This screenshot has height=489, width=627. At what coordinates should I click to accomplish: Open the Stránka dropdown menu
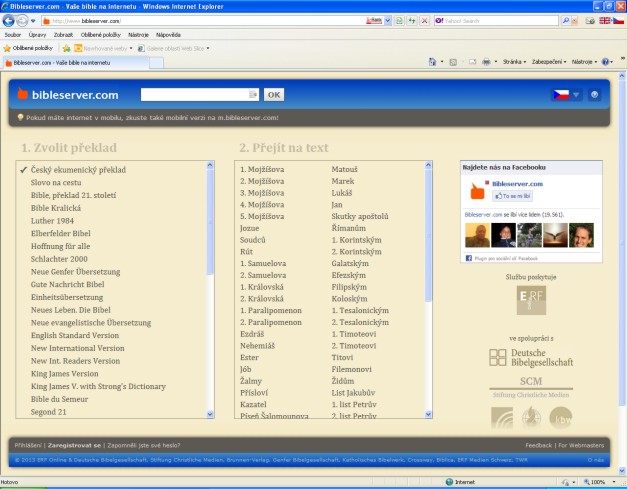[x=514, y=62]
